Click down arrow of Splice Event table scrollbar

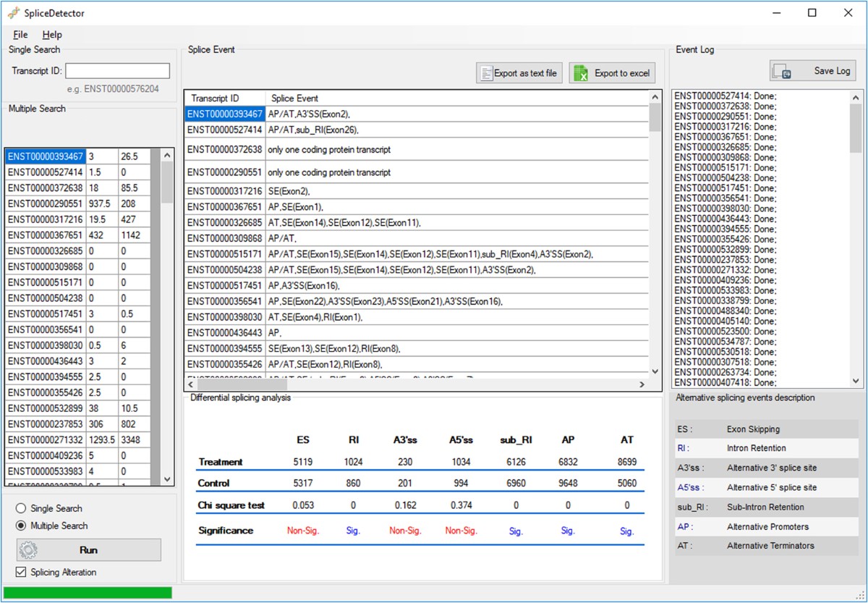click(655, 371)
